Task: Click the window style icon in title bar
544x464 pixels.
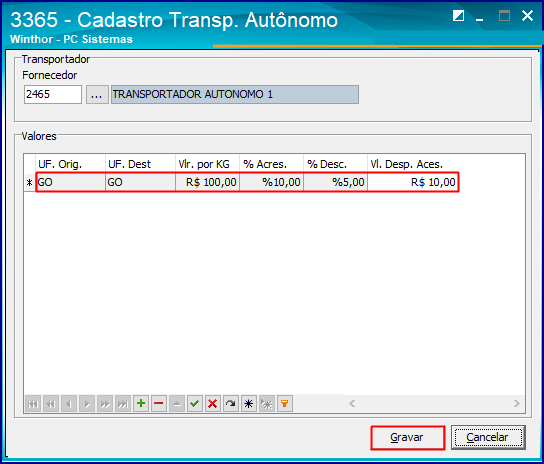Action: click(x=458, y=16)
